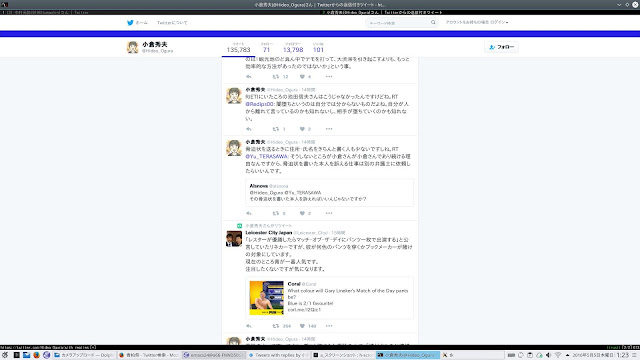Screen dimensions: 640x360
Task: Open Firefox icon in the taskbar
Action: [36, 355]
